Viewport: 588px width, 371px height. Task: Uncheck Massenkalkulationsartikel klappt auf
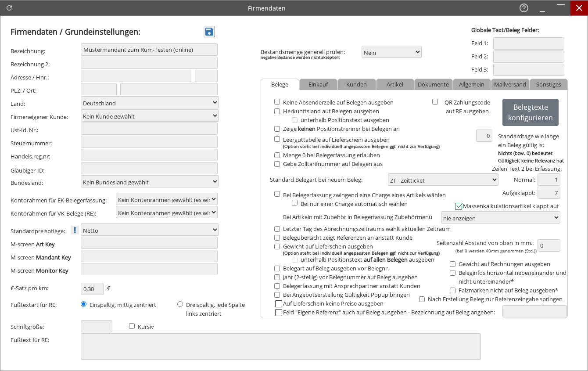pos(459,206)
